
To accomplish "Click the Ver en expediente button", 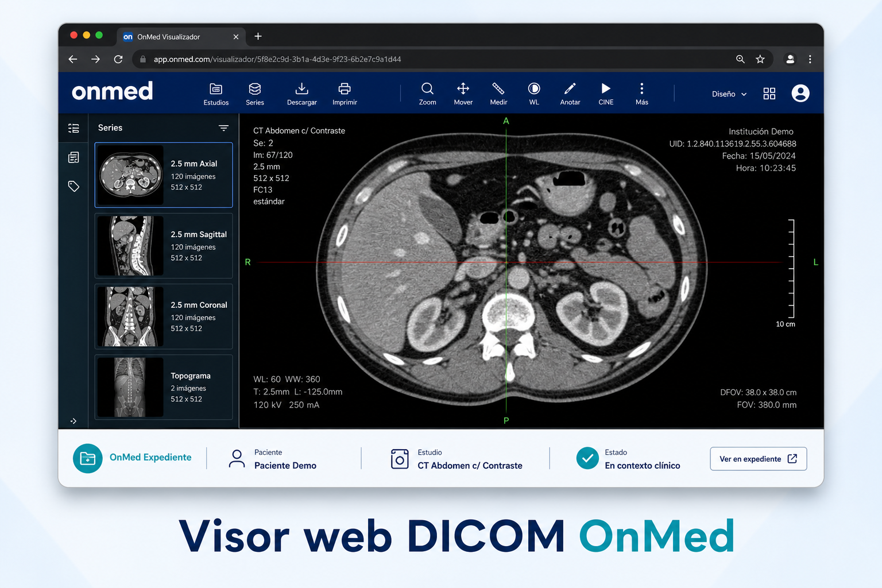I will click(x=759, y=459).
